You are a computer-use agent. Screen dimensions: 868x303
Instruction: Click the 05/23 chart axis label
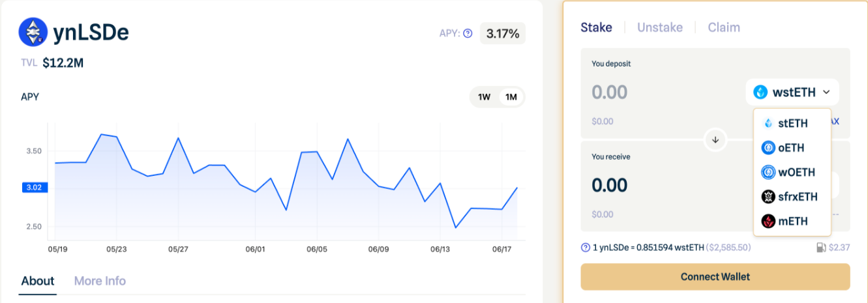coord(116,249)
